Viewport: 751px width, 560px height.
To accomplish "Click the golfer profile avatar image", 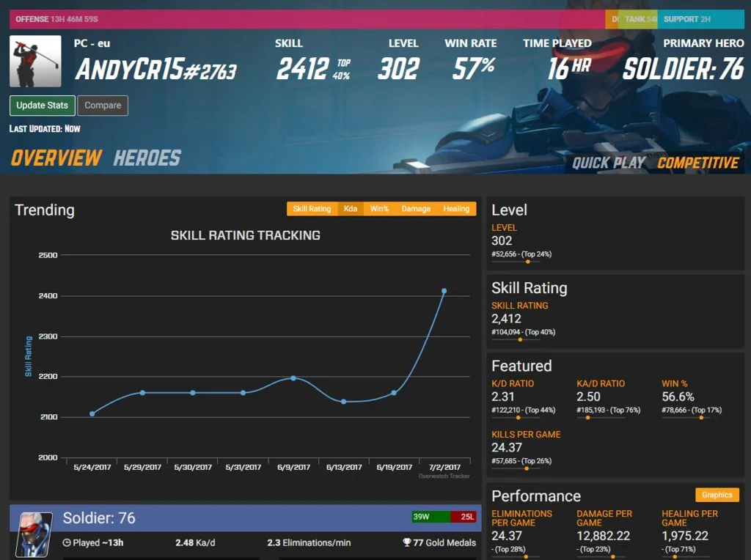I will tap(35, 61).
